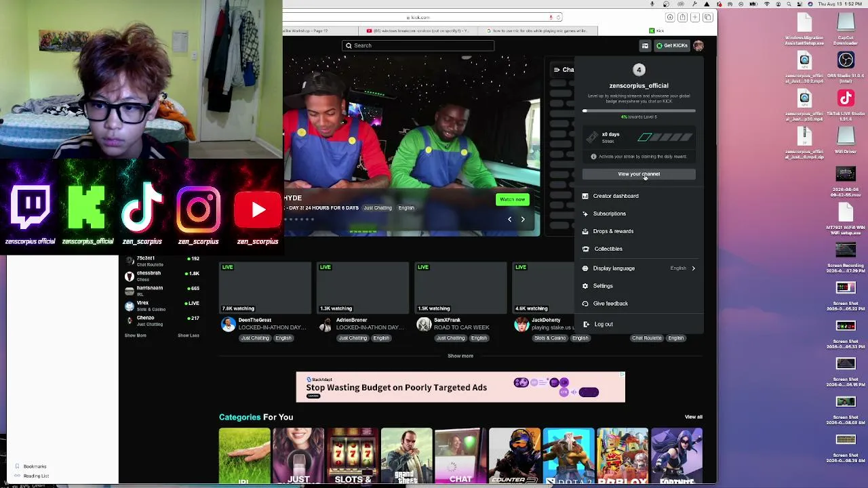Click the Wi-Fi icon in macOS menu bar

point(767,4)
